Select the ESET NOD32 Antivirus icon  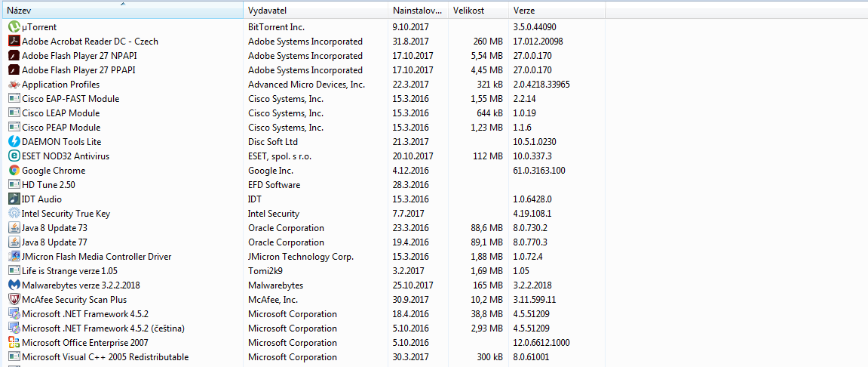point(14,156)
